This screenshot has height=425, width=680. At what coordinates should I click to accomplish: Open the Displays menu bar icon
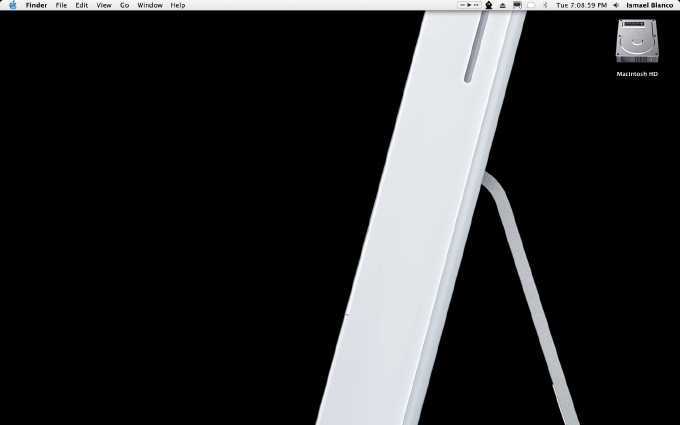(517, 5)
